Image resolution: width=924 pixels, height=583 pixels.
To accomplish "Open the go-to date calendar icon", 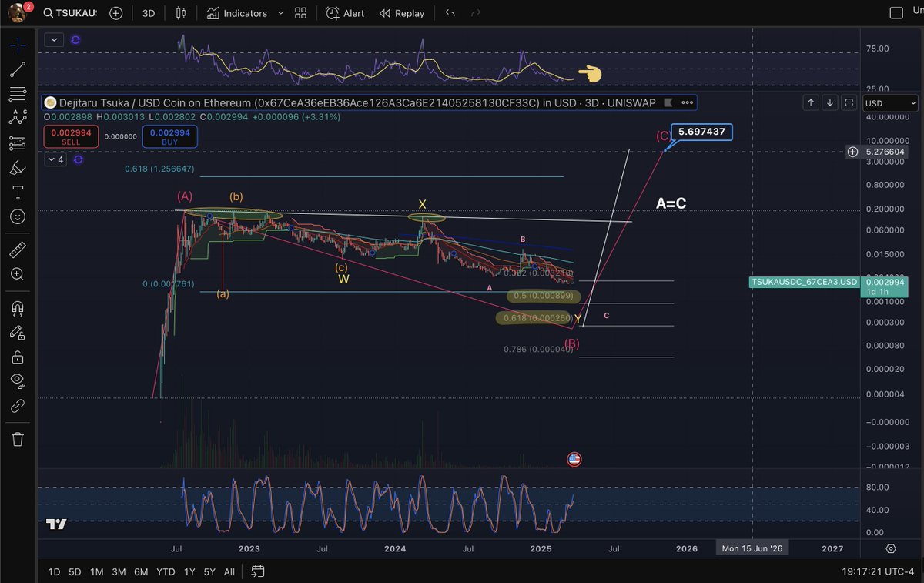I will pos(258,571).
